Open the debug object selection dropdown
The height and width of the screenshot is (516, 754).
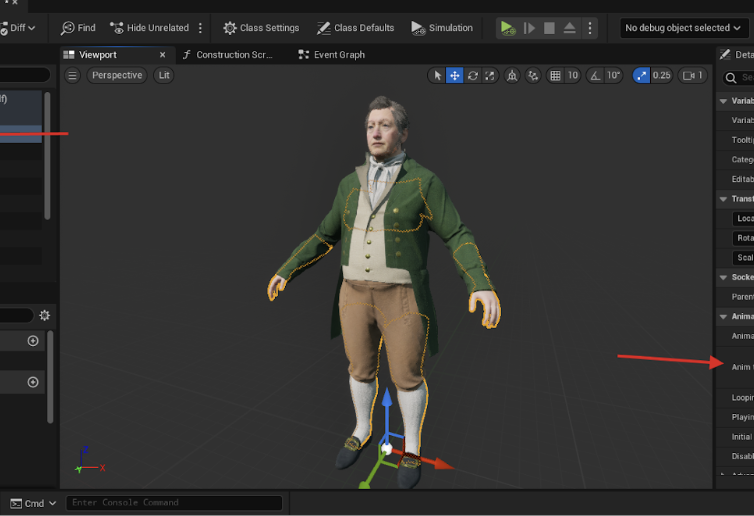[682, 28]
